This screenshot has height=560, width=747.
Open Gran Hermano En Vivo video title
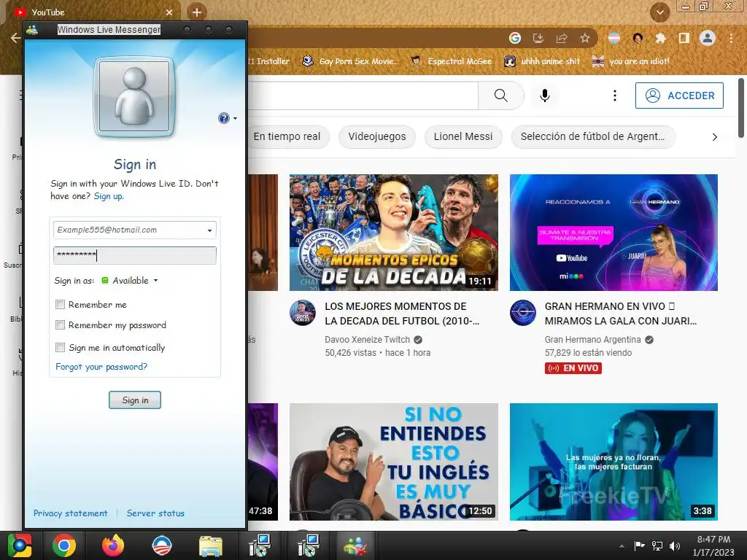621,314
